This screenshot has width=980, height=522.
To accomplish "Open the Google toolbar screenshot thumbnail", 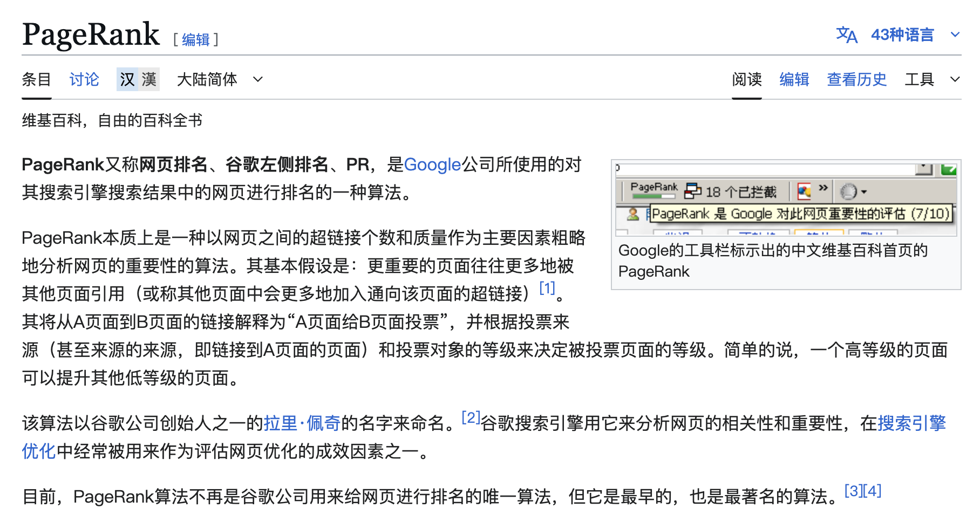I will [x=786, y=199].
